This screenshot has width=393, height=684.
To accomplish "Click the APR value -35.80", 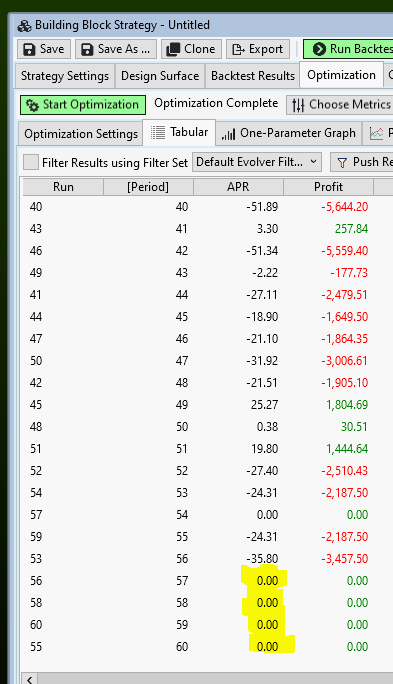I will (x=262, y=558).
